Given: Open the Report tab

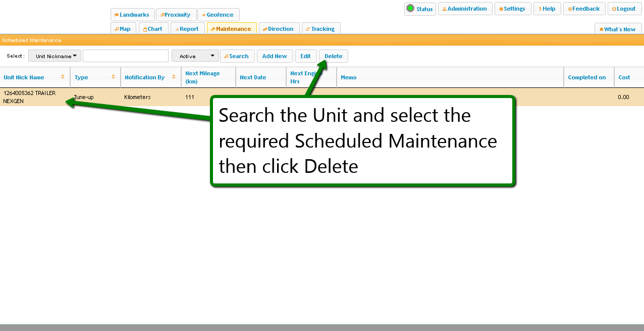Looking at the screenshot, I should coord(187,29).
